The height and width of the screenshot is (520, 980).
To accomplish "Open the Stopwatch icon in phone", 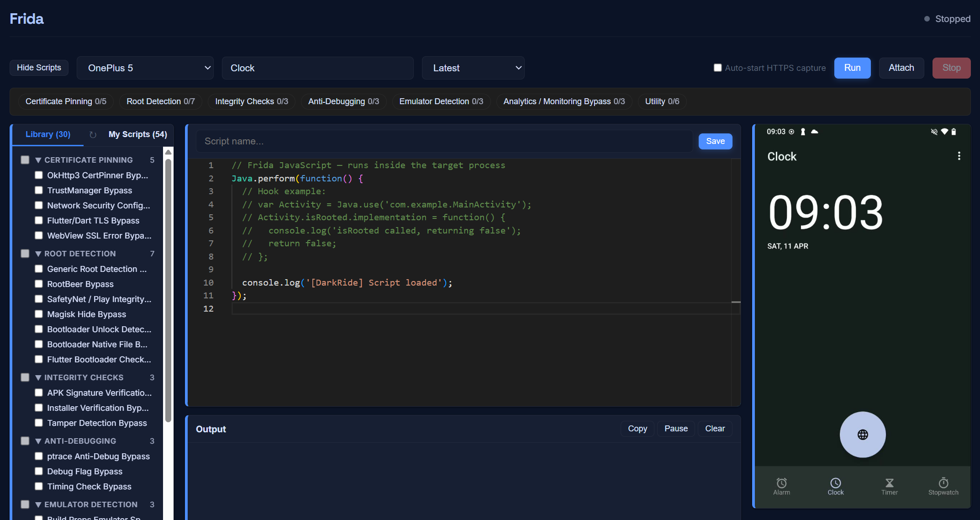I will point(943,483).
